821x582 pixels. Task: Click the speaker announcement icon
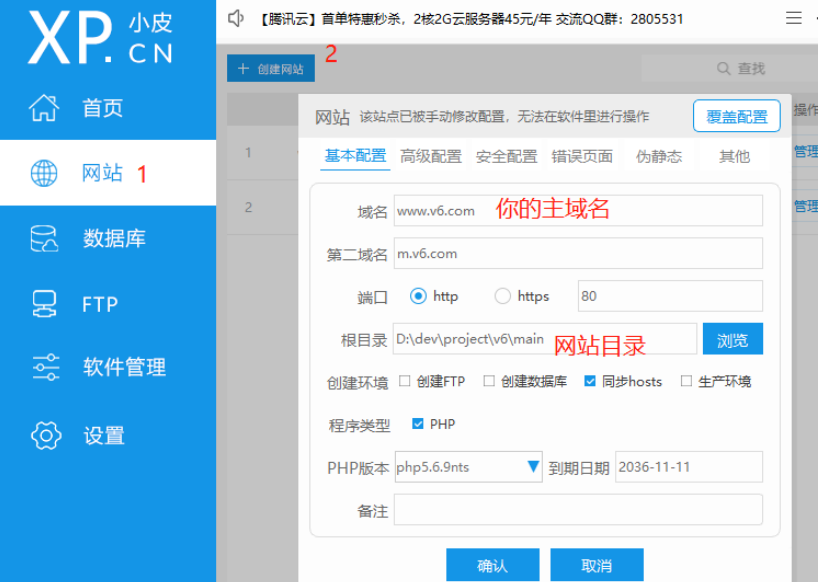236,18
